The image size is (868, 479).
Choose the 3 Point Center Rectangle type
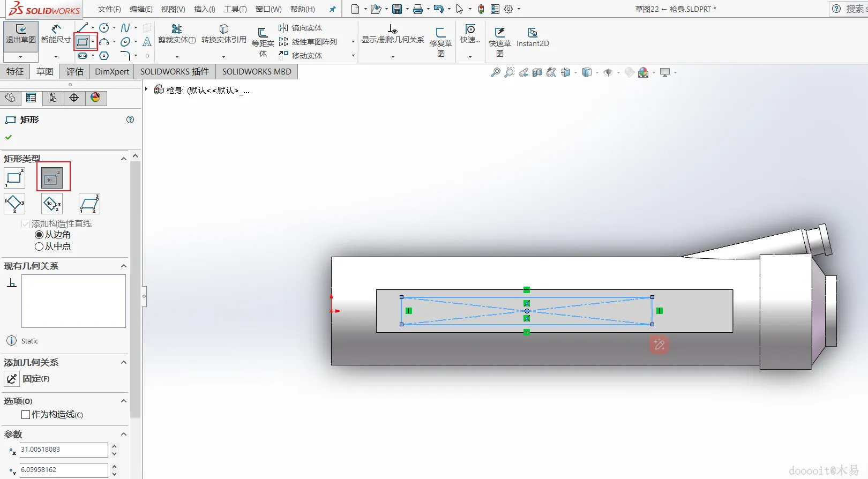52,204
